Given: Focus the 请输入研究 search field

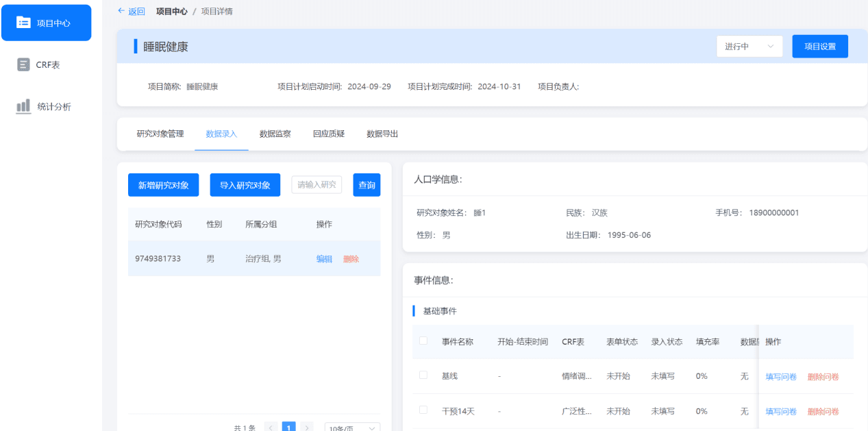Looking at the screenshot, I should tap(317, 184).
